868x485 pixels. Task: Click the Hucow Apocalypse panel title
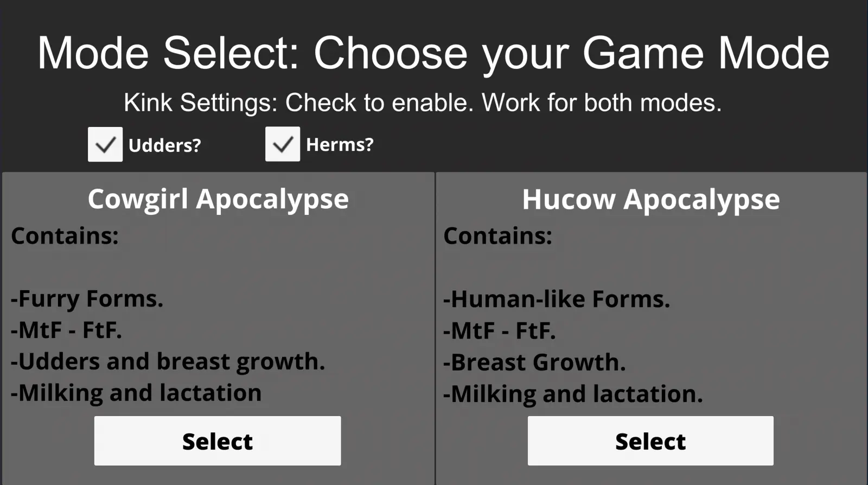pos(651,199)
